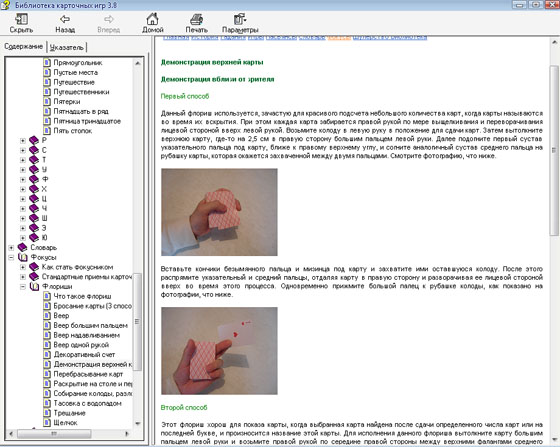
Task: Select Собирание колоды topic
Action: (x=92, y=393)
